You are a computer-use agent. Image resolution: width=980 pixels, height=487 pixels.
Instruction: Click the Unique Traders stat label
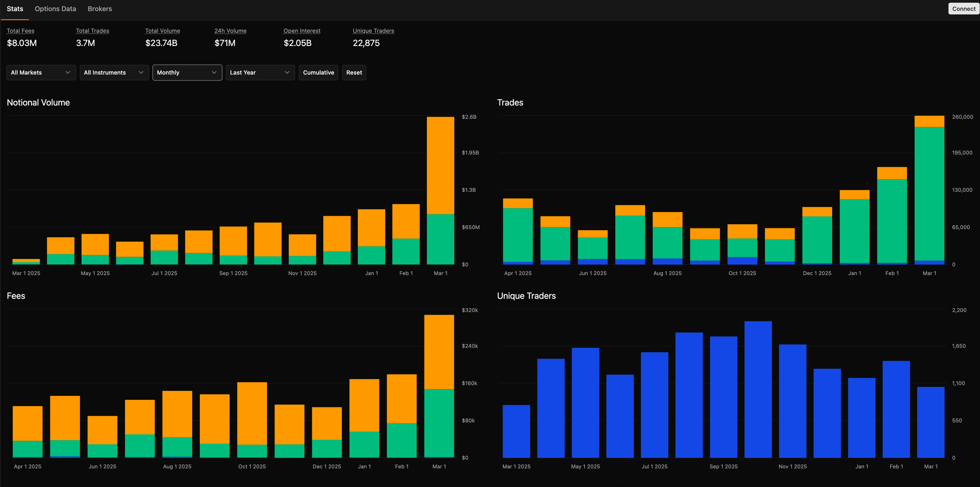373,31
